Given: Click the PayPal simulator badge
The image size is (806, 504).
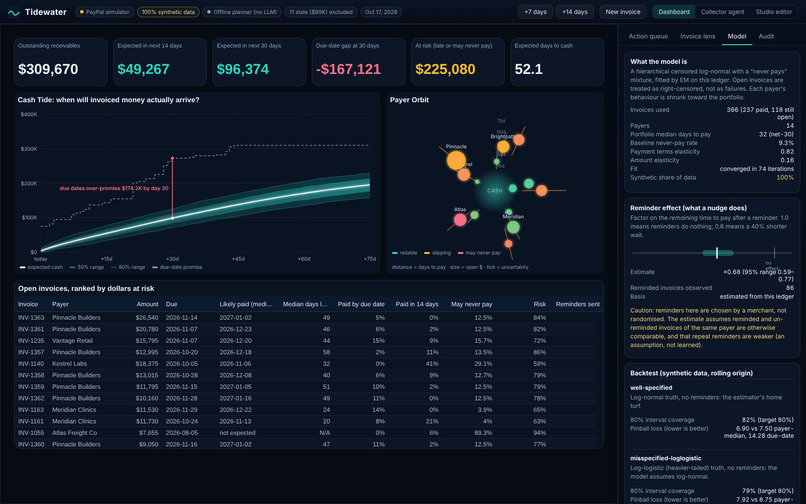Looking at the screenshot, I should coord(105,12).
